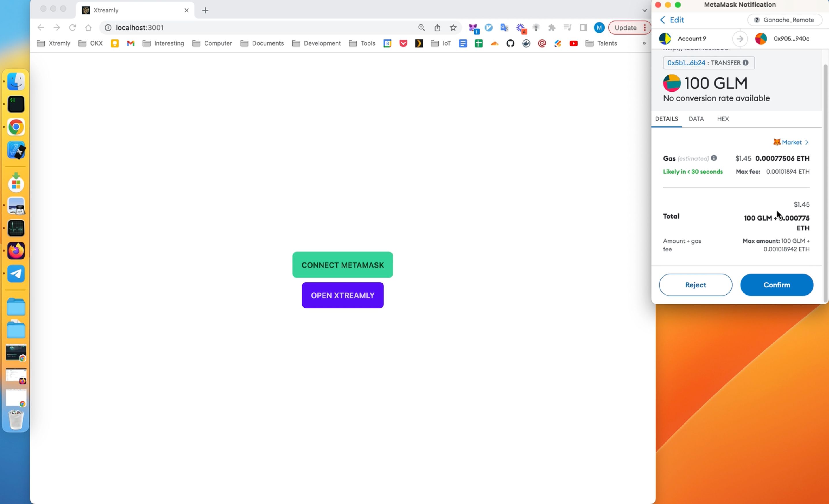Click the Chrome profile M avatar
829x504 pixels.
(599, 28)
